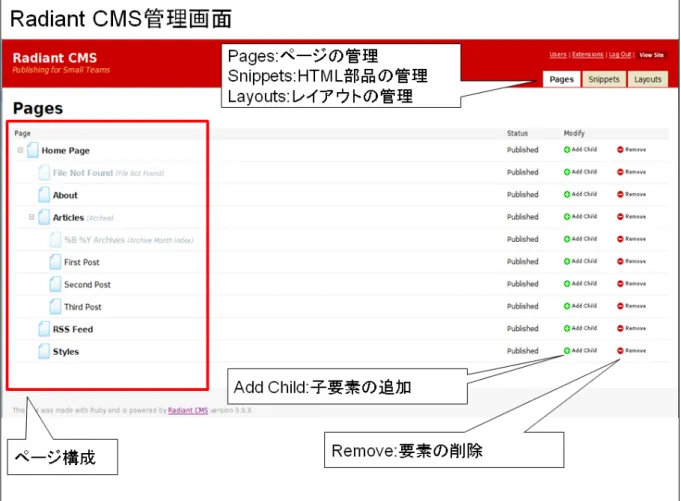
Task: Switch to the Layouts tab
Action: click(648, 79)
